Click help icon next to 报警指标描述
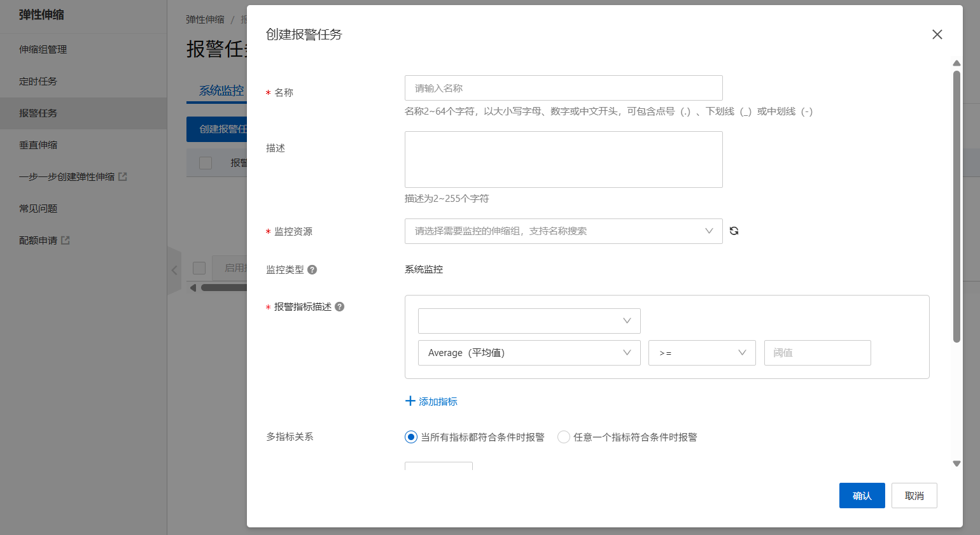 339,306
